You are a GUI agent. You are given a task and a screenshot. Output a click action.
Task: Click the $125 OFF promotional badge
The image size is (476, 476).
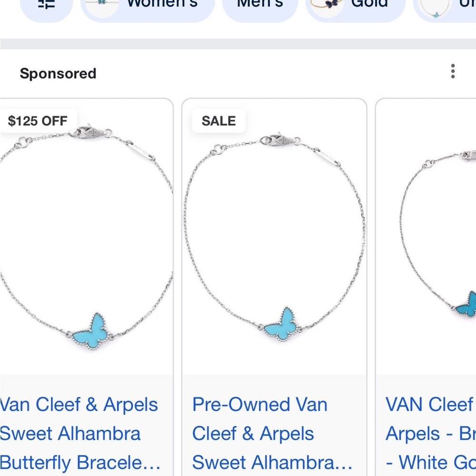point(37,120)
